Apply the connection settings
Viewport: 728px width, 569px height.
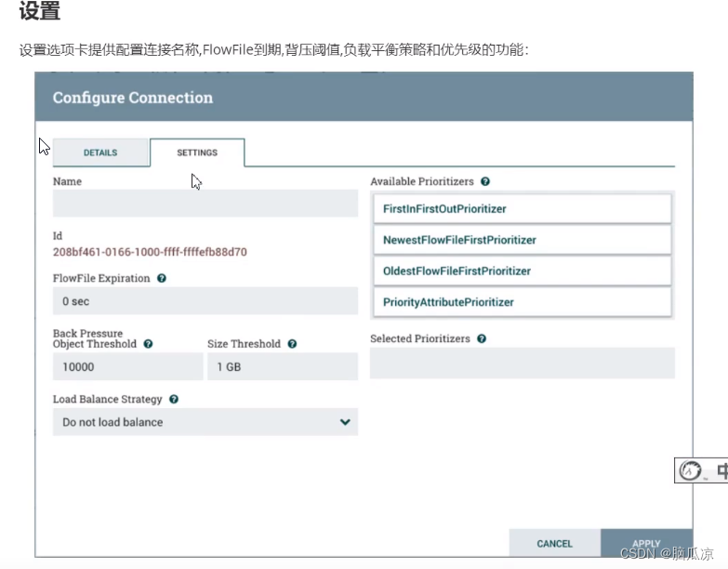point(646,543)
